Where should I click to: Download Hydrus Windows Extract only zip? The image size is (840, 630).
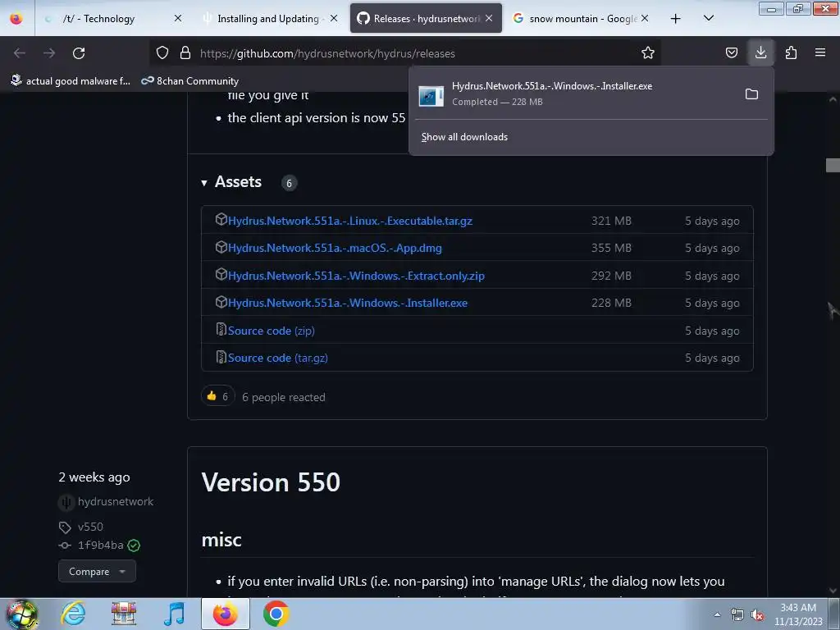point(356,276)
